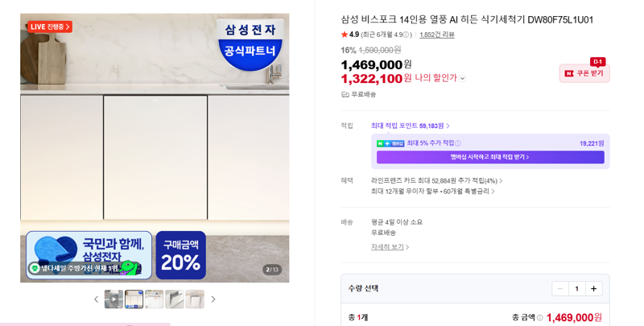Select the fifth product thumbnail
This screenshot has height=326, width=644.
coord(194,299)
